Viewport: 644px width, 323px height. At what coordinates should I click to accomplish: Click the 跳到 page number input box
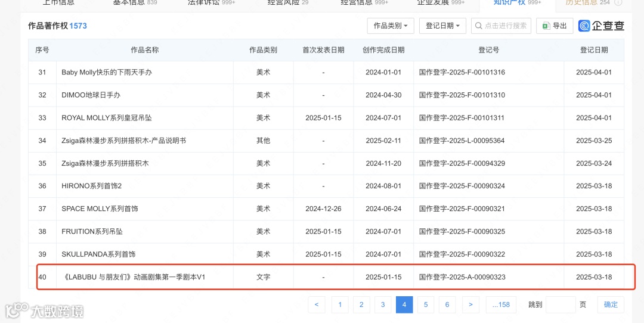(x=561, y=305)
